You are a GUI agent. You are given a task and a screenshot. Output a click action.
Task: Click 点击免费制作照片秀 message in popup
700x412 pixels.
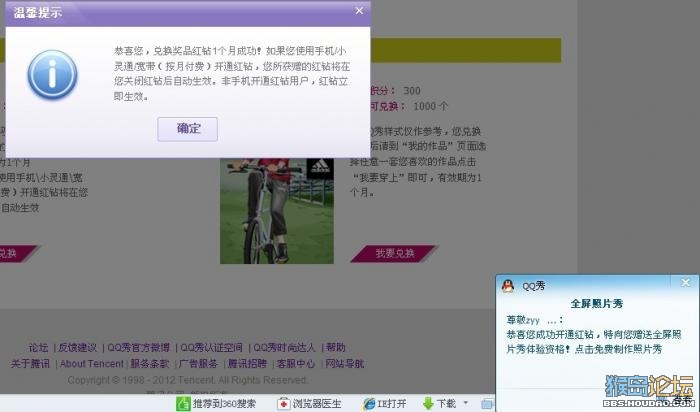click(618, 349)
